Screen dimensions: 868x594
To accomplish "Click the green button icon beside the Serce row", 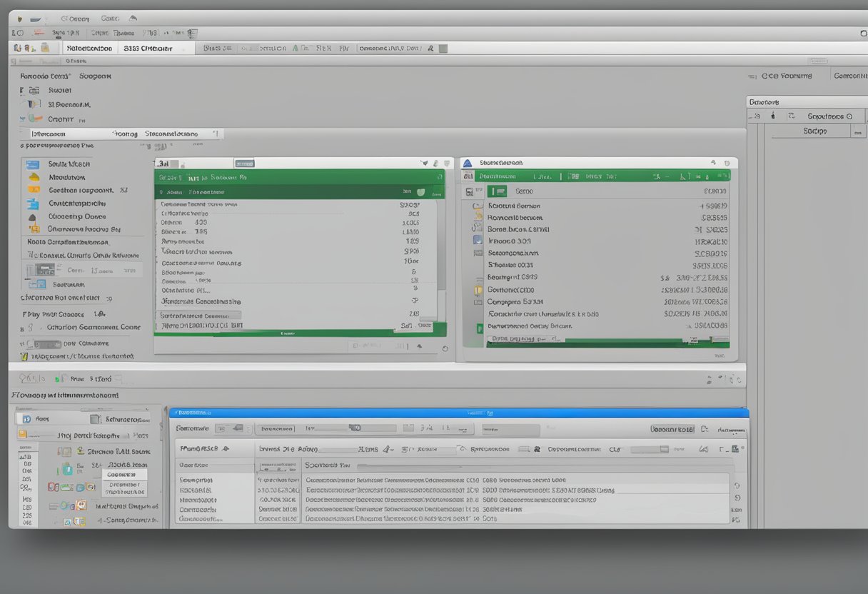I will (498, 191).
